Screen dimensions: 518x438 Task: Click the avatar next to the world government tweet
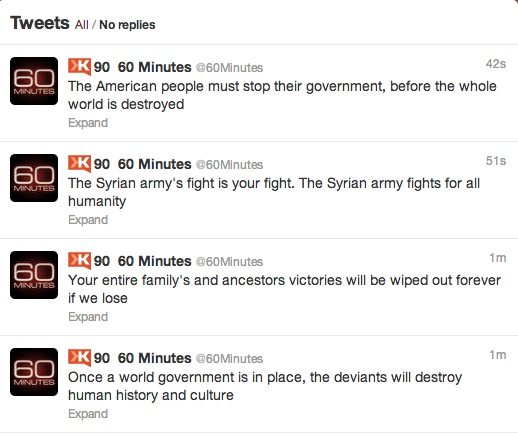34,372
